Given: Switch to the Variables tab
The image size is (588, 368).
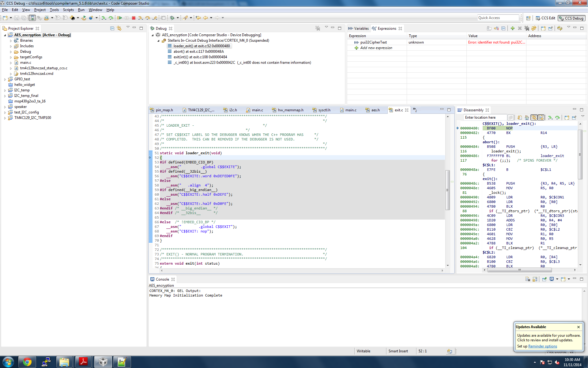Looking at the screenshot, I should point(358,29).
